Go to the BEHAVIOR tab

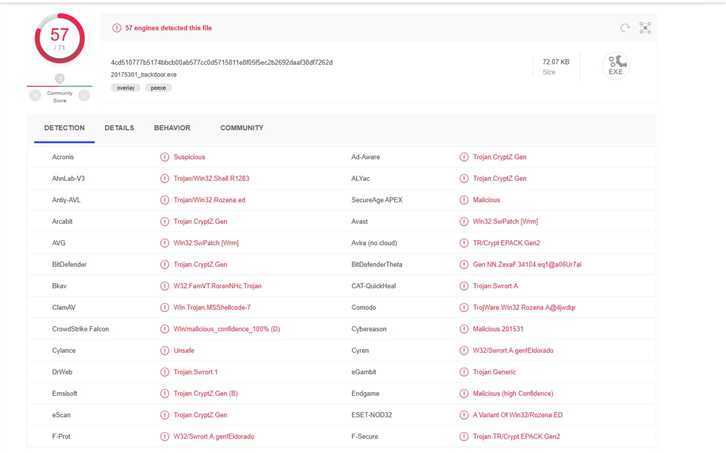pyautogui.click(x=172, y=128)
